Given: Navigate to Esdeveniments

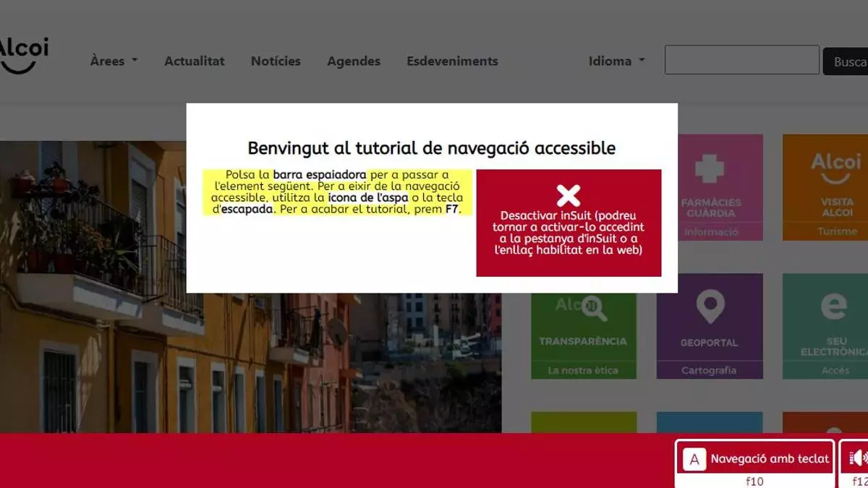Looking at the screenshot, I should [x=452, y=61].
